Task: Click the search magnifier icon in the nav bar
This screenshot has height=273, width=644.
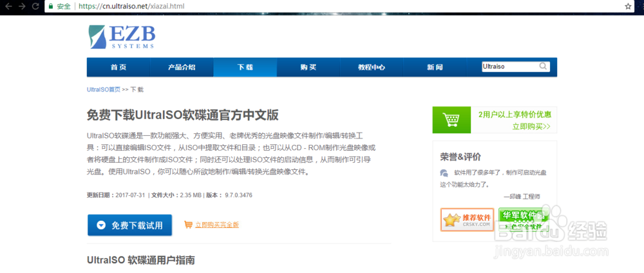Action: 542,66
